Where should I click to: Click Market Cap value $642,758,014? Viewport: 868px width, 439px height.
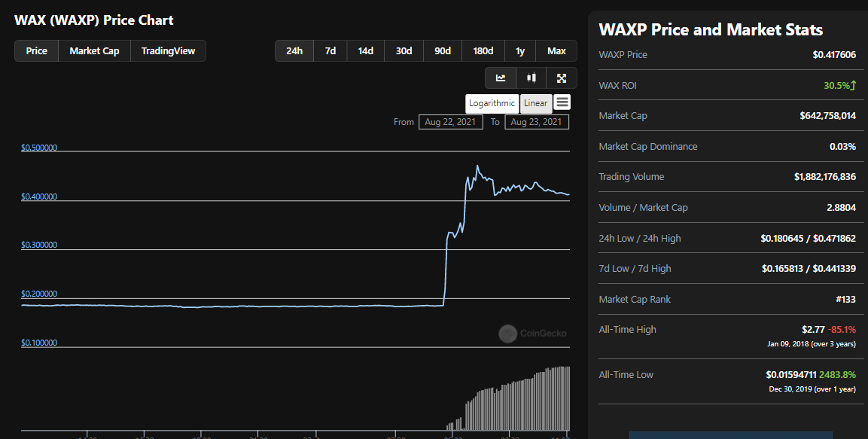point(827,116)
